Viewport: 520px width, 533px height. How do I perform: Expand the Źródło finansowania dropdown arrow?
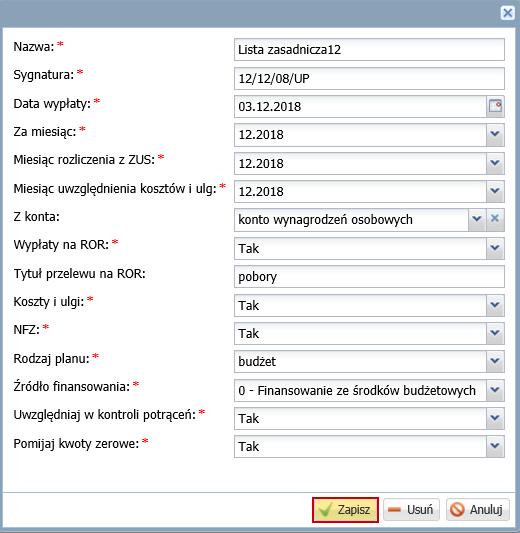click(x=495, y=390)
